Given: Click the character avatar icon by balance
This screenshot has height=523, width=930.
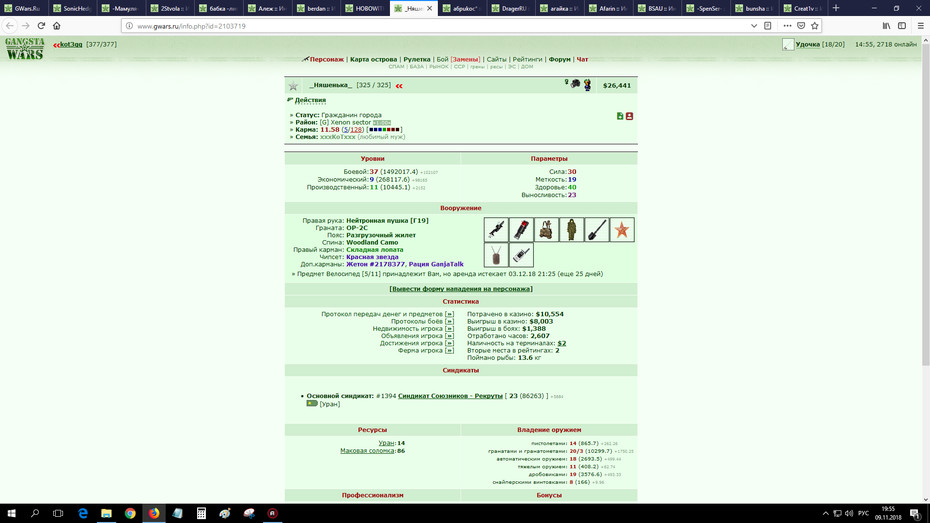Looking at the screenshot, I should pos(587,85).
